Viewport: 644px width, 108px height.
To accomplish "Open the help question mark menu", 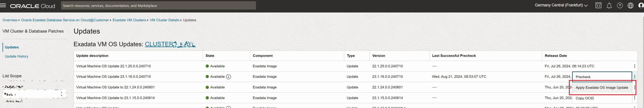I will (x=620, y=6).
